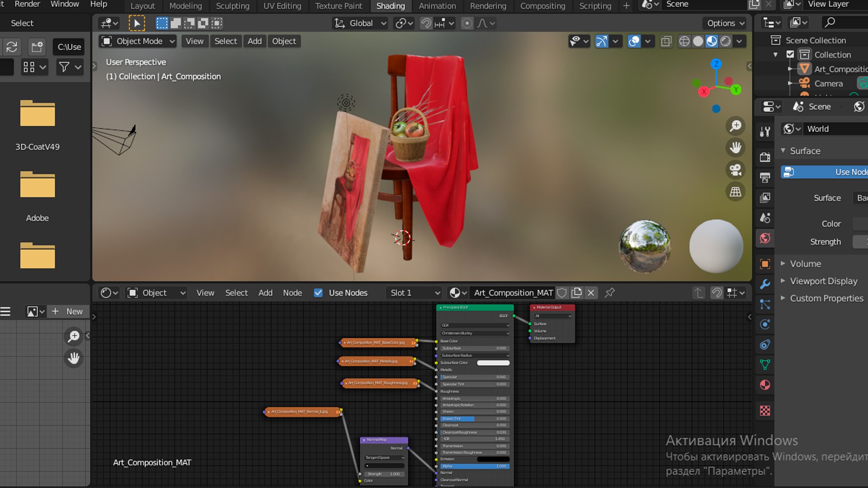Click the Use Nodes button in World
This screenshot has height=488, width=868.
825,172
